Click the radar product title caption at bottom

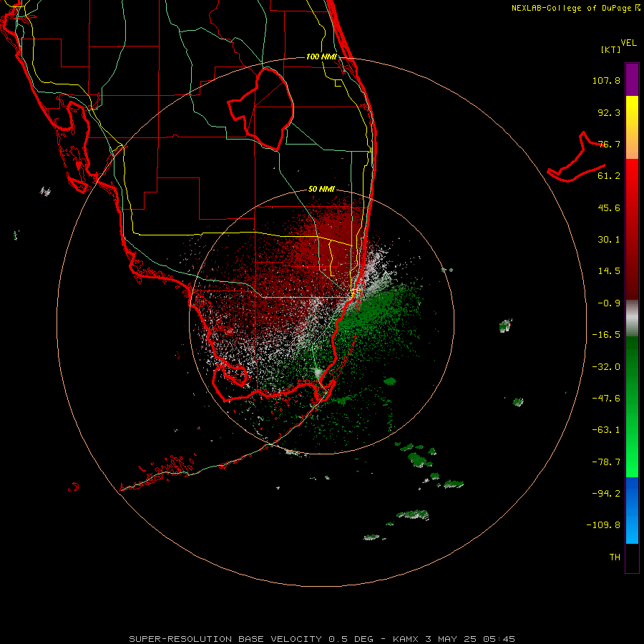322,639
